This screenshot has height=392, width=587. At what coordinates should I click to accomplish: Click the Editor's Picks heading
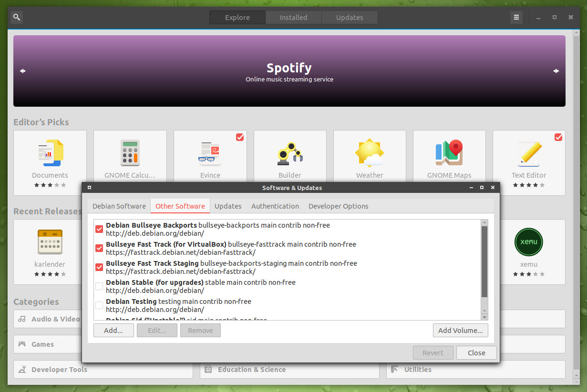41,122
